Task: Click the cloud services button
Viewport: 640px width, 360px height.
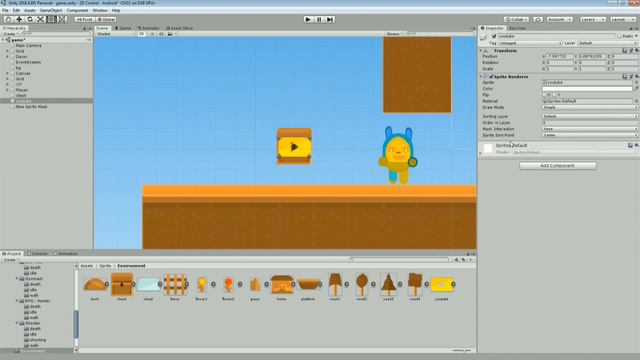Action: [538, 19]
